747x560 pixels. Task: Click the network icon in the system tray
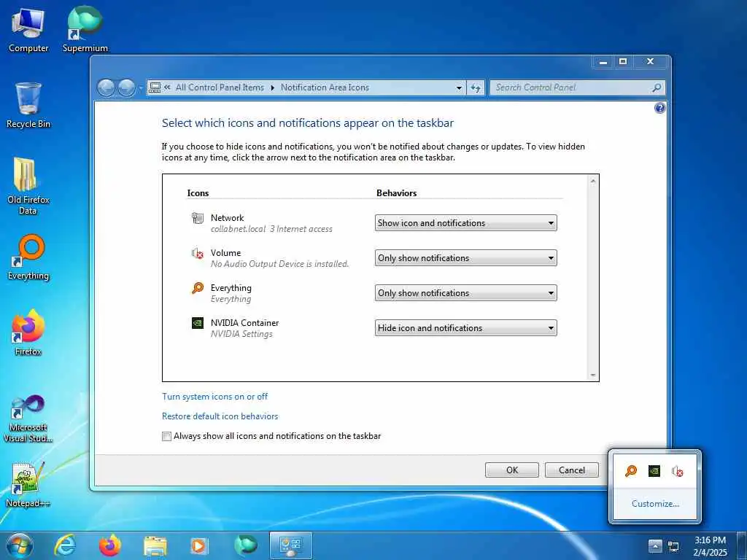pos(673,547)
